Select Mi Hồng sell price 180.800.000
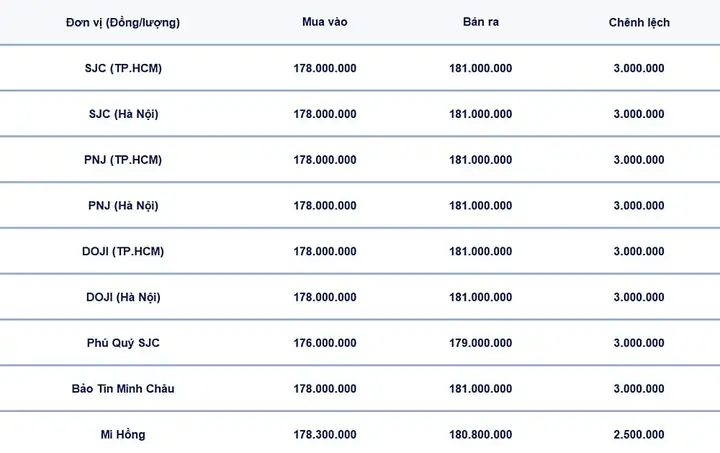The image size is (720, 453). (481, 434)
